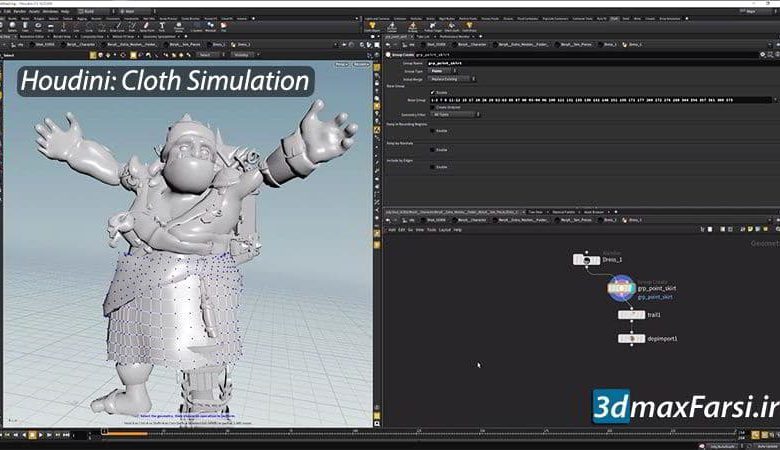
Task: Switch to Performance Monitor tab
Action: pyautogui.click(x=454, y=36)
